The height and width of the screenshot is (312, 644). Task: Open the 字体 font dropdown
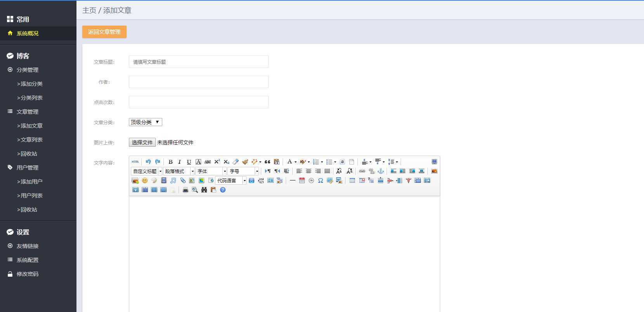point(211,171)
